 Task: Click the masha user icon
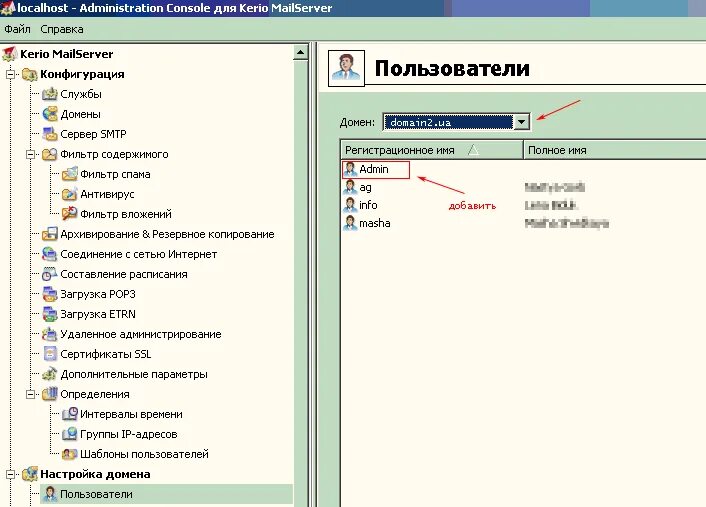point(350,223)
